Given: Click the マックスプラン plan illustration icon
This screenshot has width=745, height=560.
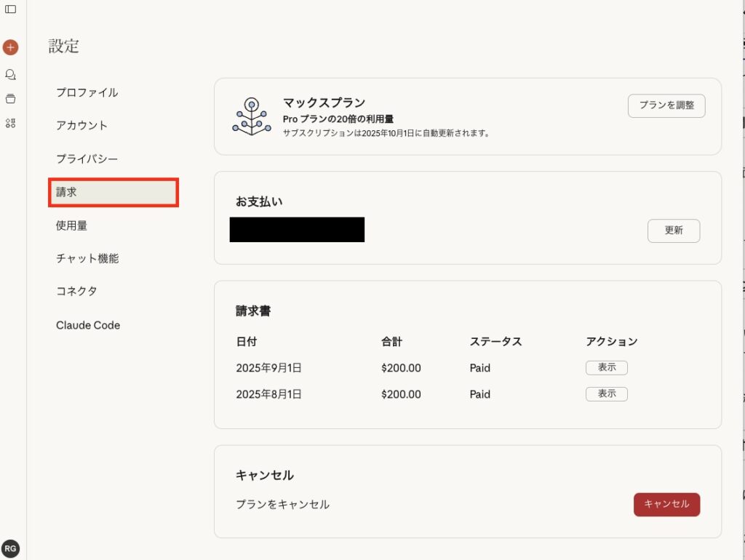Looking at the screenshot, I should pyautogui.click(x=251, y=116).
